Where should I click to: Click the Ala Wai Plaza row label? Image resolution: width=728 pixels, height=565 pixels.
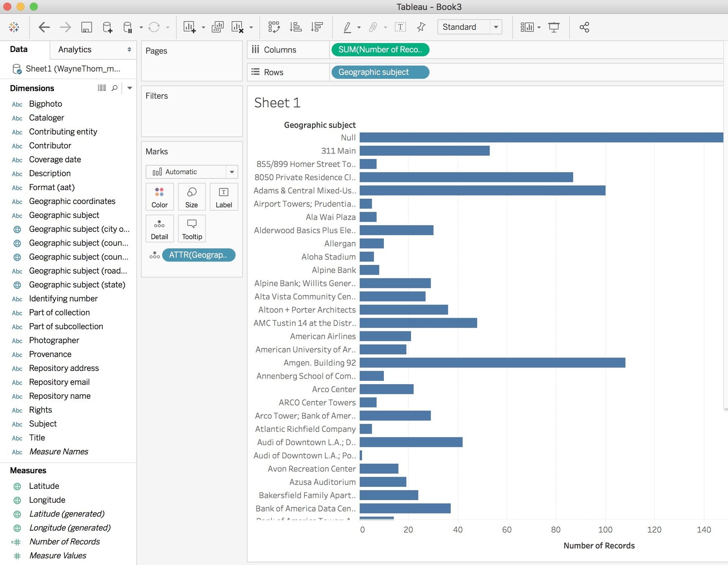(x=331, y=217)
